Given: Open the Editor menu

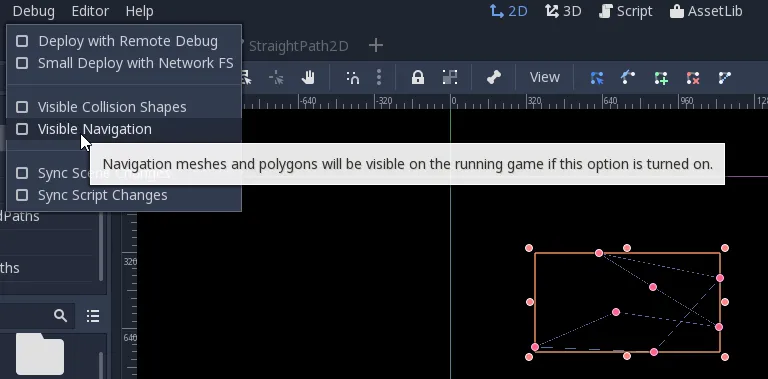Looking at the screenshot, I should 90,11.
